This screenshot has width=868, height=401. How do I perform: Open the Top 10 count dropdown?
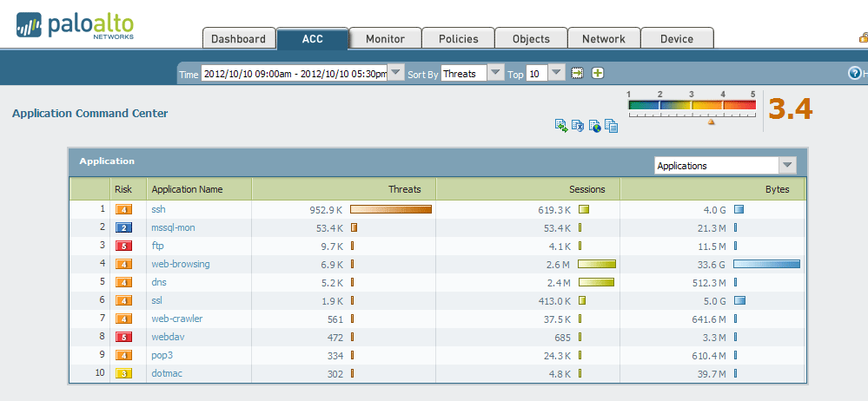(556, 74)
